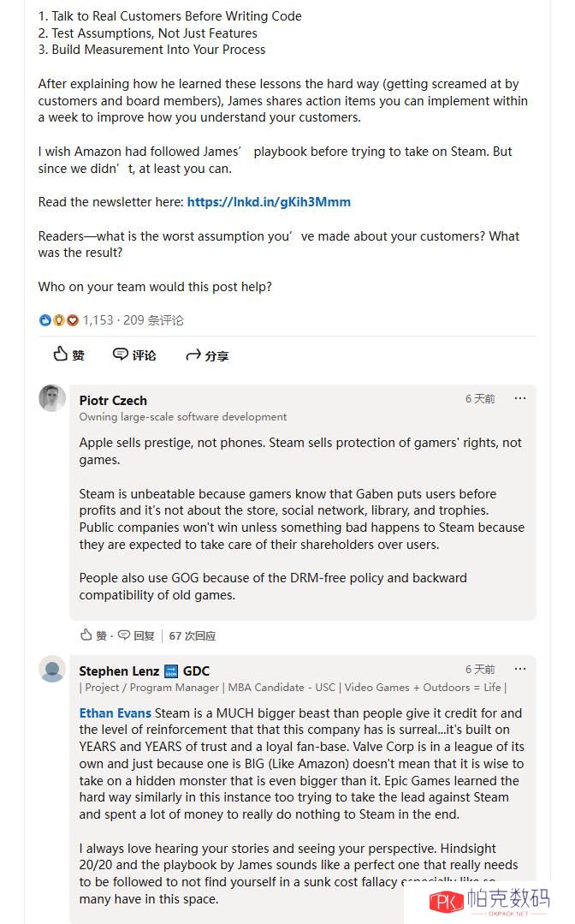Open Piotr Czech's name link
The width and height of the screenshot is (575, 924).
[x=113, y=400]
